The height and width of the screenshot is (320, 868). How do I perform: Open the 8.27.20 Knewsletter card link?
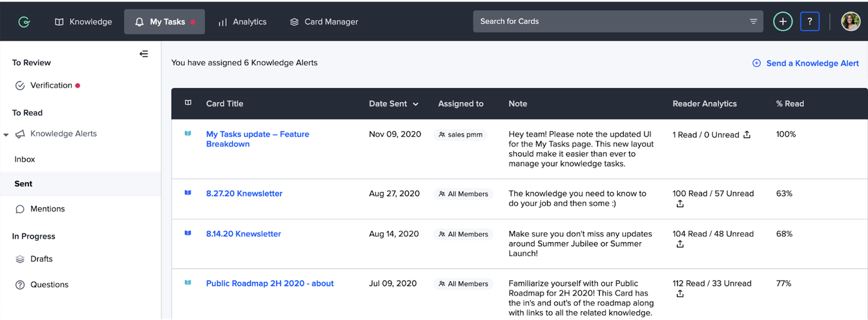point(244,194)
